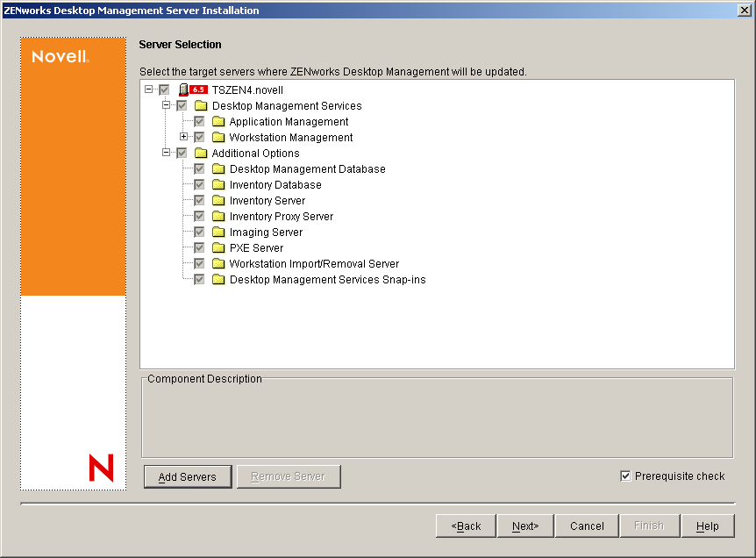Click the Remove Server button
756x558 pixels.
click(289, 476)
